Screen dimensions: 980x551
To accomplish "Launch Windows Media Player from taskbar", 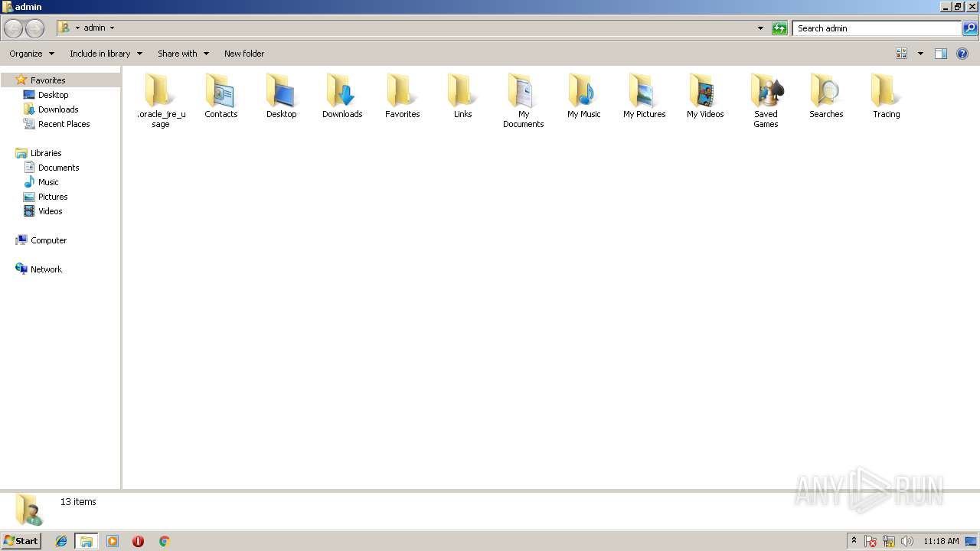I will tap(113, 541).
